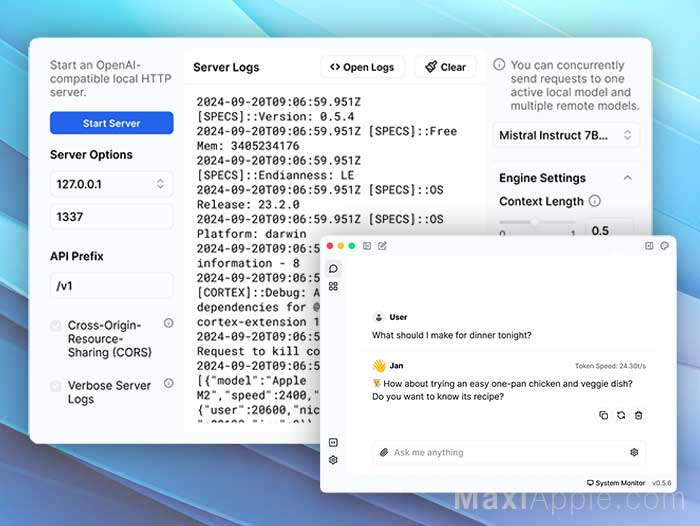Toggle left sidebar panel icon in chat window
This screenshot has width=700, height=526.
[x=367, y=246]
